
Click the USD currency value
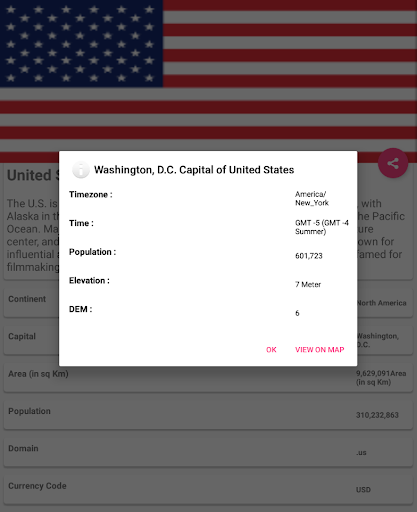point(363,490)
